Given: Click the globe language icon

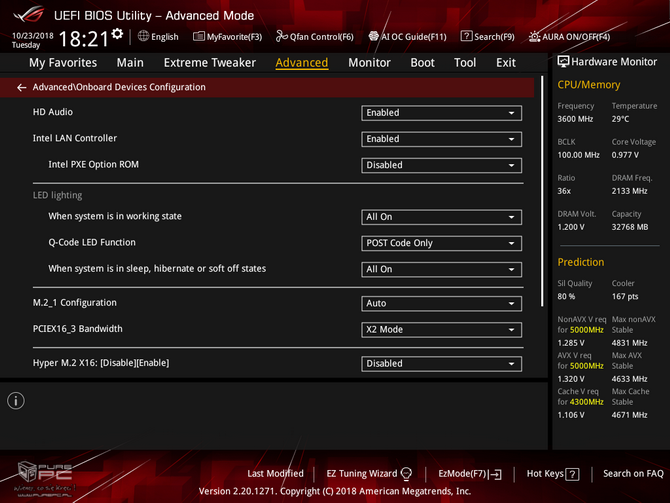Looking at the screenshot, I should [143, 36].
